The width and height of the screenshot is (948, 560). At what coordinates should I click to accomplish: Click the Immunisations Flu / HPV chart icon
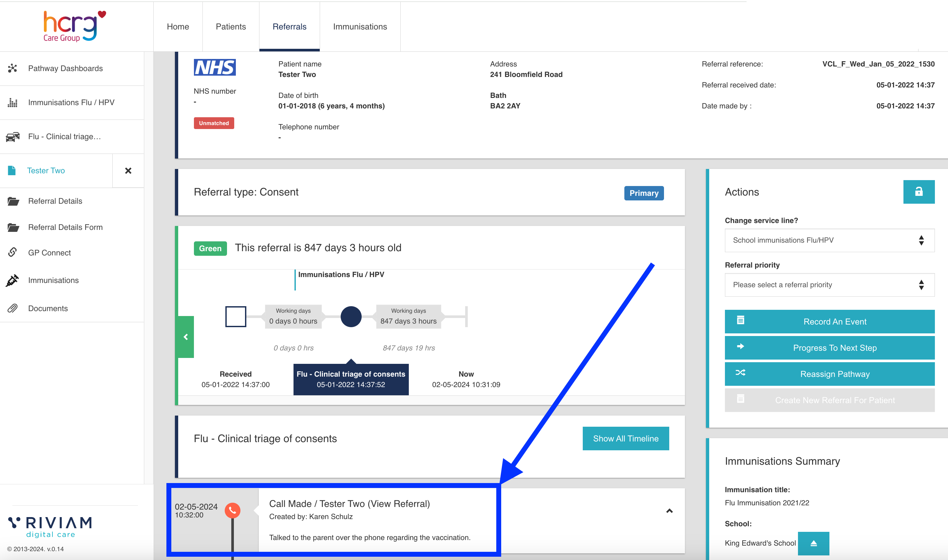click(12, 103)
